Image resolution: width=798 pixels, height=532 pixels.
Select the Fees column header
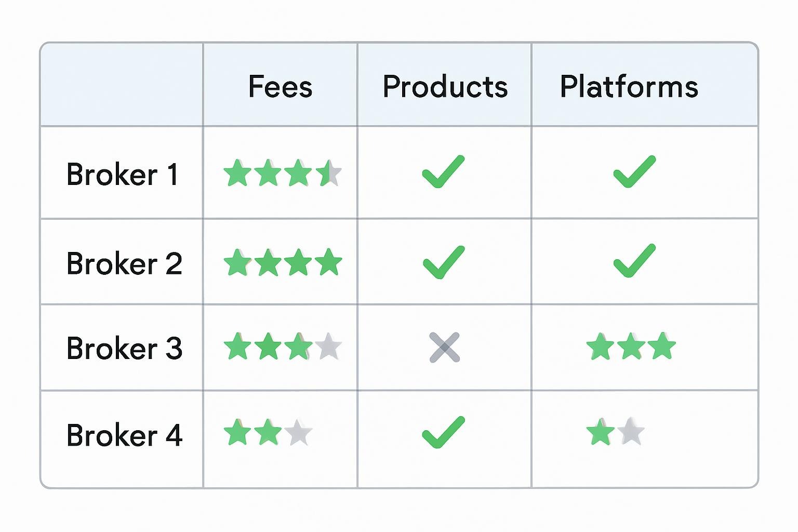(x=281, y=86)
